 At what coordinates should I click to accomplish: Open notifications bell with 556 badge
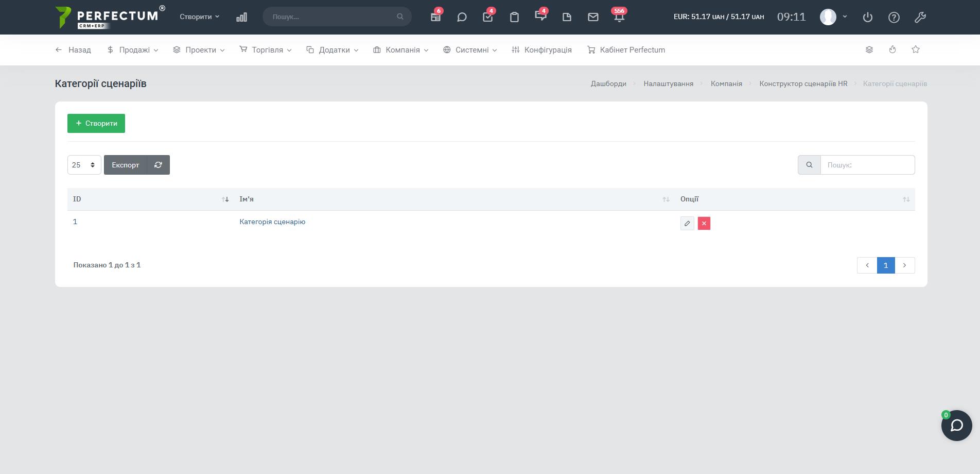point(619,17)
